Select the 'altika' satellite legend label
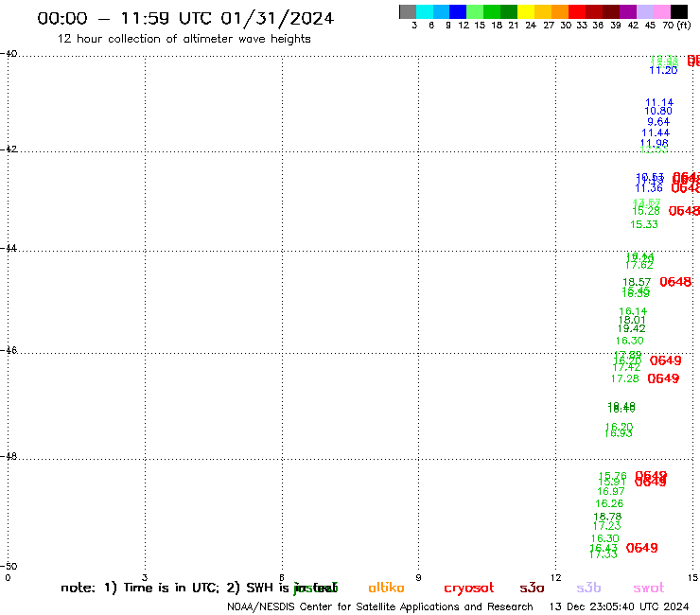The height and width of the screenshot is (615, 700). [x=386, y=588]
